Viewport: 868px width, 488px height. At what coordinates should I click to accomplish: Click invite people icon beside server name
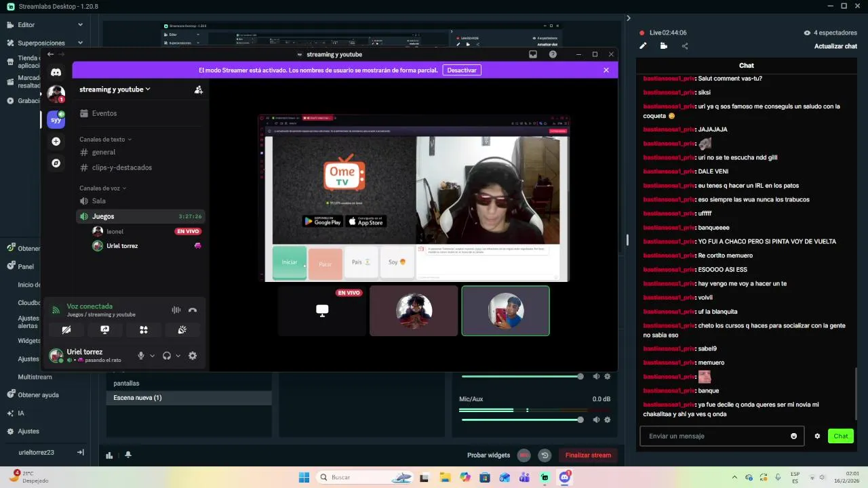point(199,89)
